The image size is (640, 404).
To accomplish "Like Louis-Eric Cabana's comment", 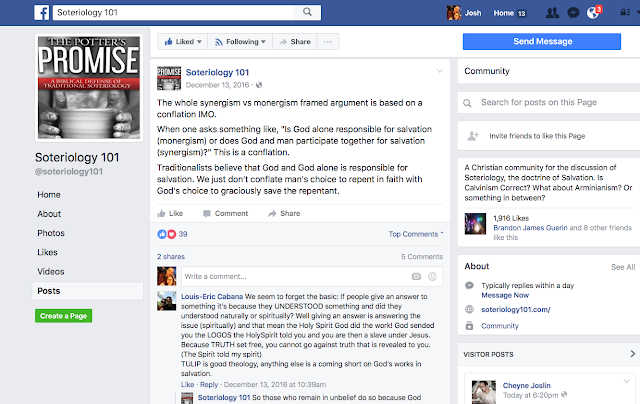I will [187, 384].
